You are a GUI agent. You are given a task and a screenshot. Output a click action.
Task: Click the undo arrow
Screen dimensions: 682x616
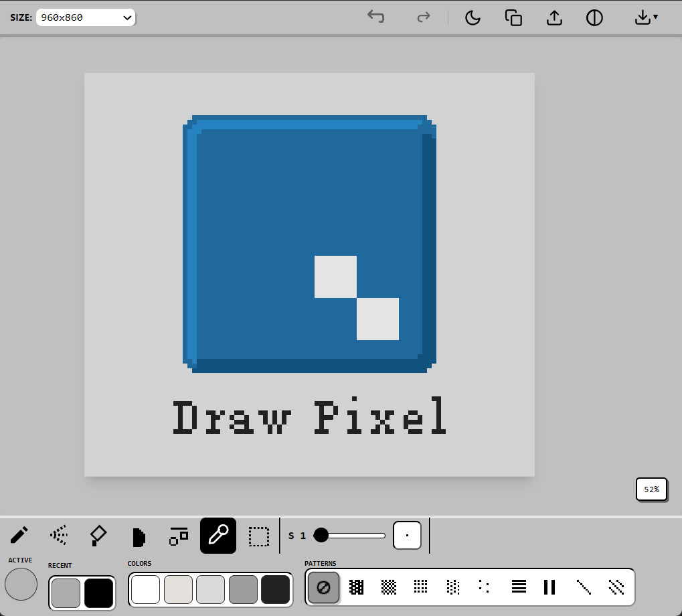tap(375, 17)
